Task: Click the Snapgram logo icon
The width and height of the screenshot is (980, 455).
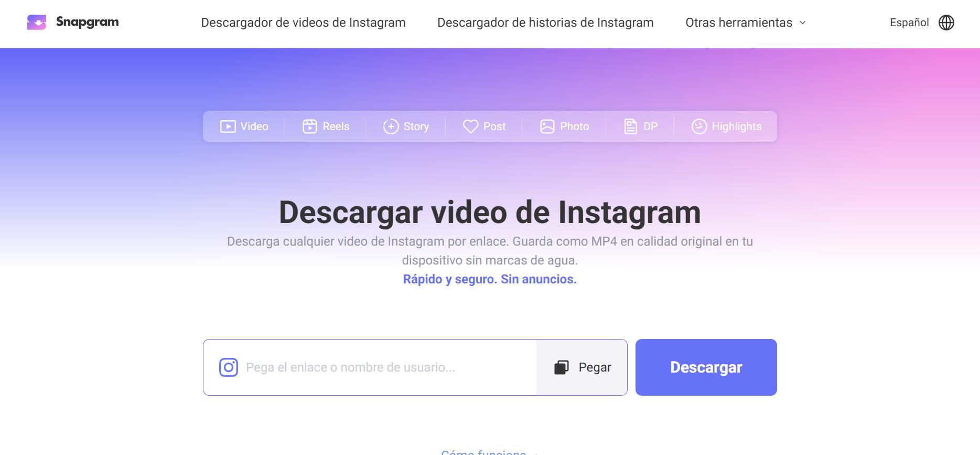Action: pos(37,22)
